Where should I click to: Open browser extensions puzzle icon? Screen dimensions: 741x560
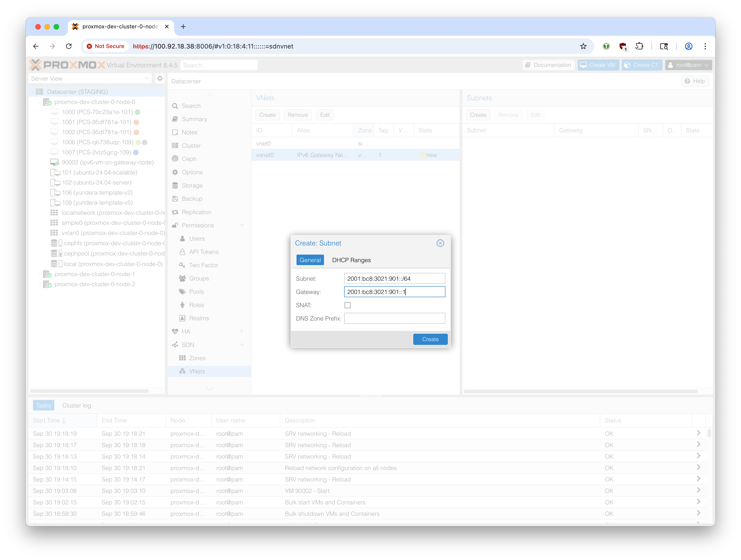(639, 46)
